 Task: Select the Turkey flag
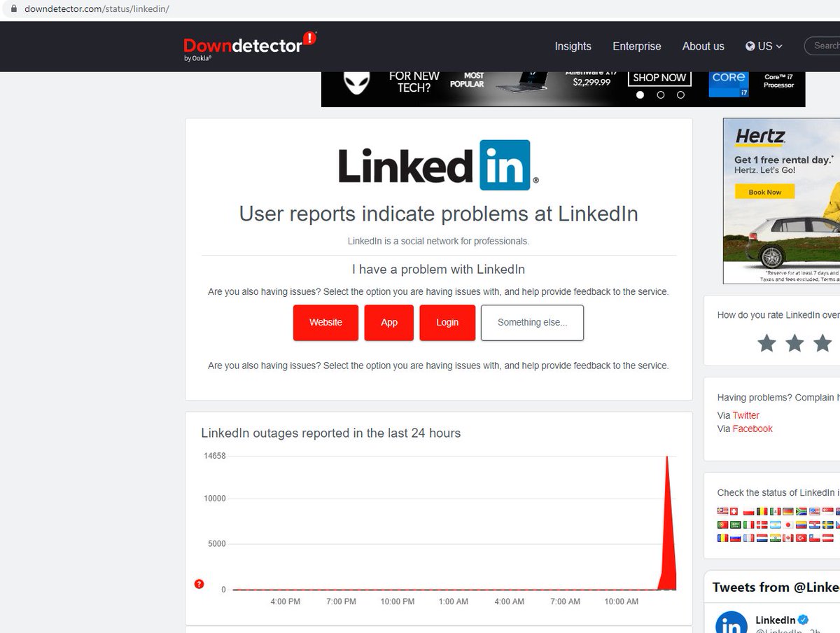[801, 538]
